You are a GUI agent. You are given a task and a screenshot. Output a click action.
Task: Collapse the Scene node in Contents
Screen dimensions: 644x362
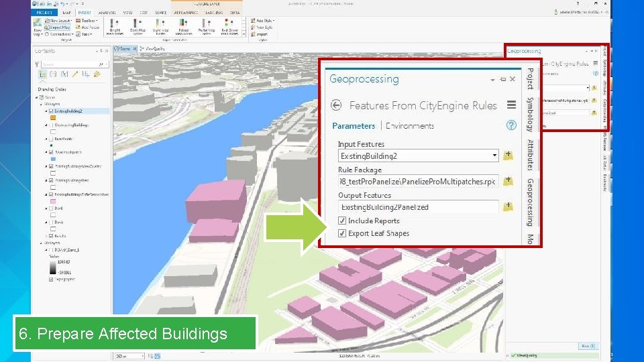tap(36, 97)
